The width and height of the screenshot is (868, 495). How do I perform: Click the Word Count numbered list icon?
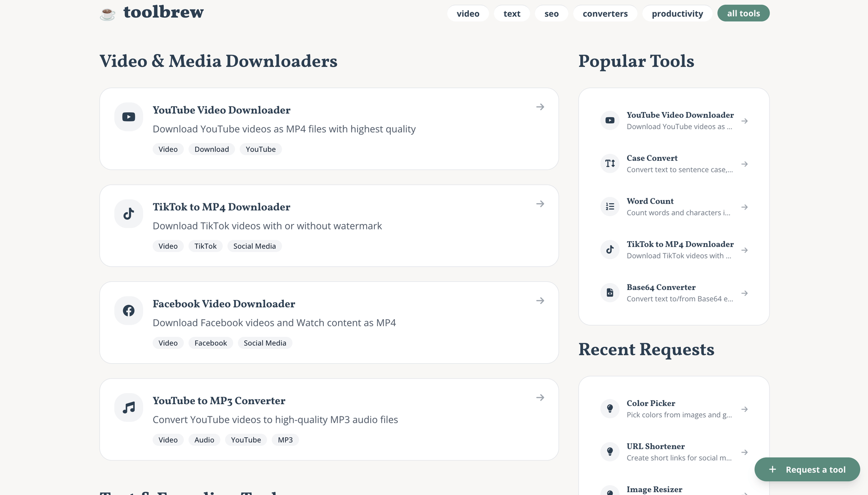pyautogui.click(x=610, y=206)
